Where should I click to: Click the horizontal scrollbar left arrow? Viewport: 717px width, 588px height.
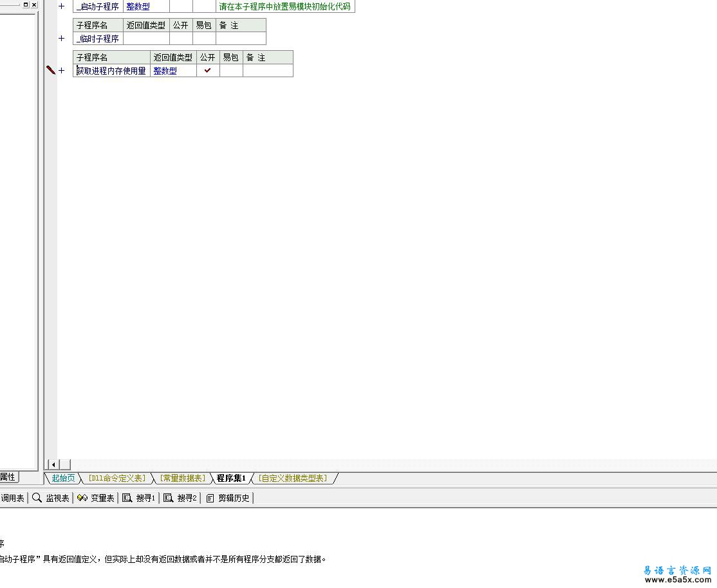tap(53, 464)
